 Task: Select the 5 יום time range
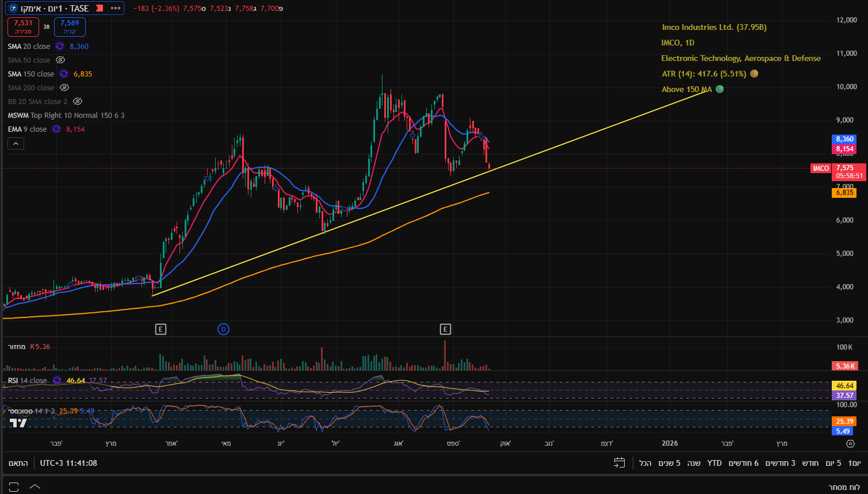(833, 463)
